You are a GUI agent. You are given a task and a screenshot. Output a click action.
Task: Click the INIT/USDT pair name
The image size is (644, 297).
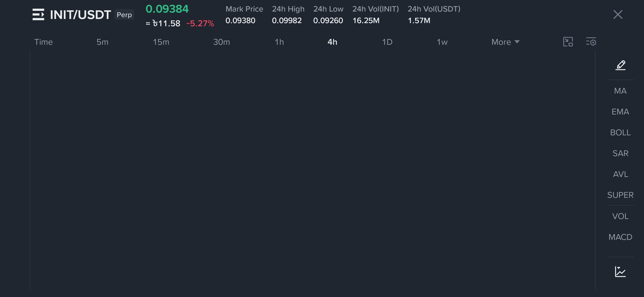point(80,14)
